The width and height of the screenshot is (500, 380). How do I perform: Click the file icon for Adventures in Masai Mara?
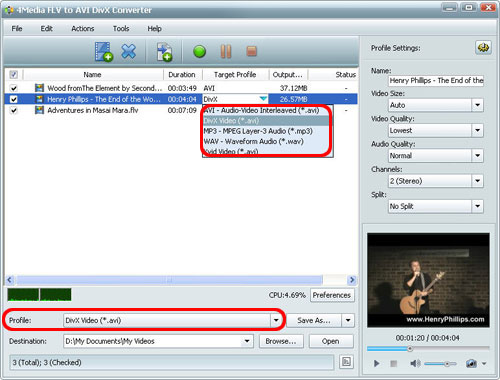coord(39,110)
